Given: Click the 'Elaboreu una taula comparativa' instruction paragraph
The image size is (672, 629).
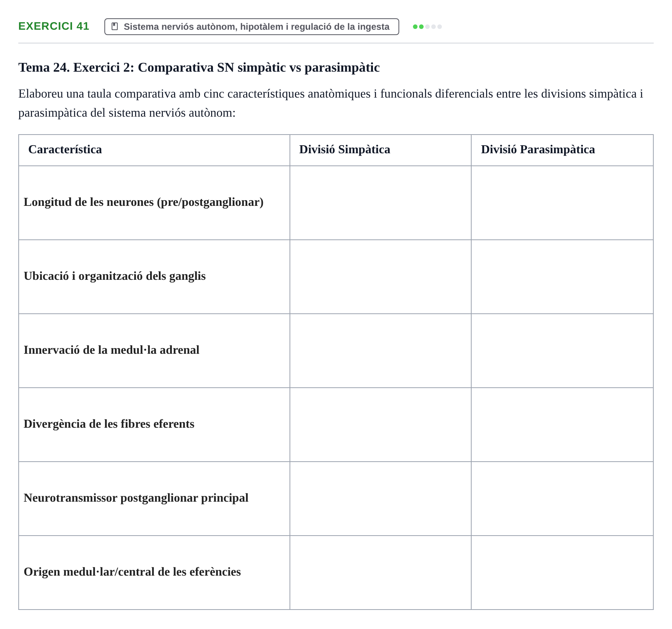Looking at the screenshot, I should click(331, 103).
